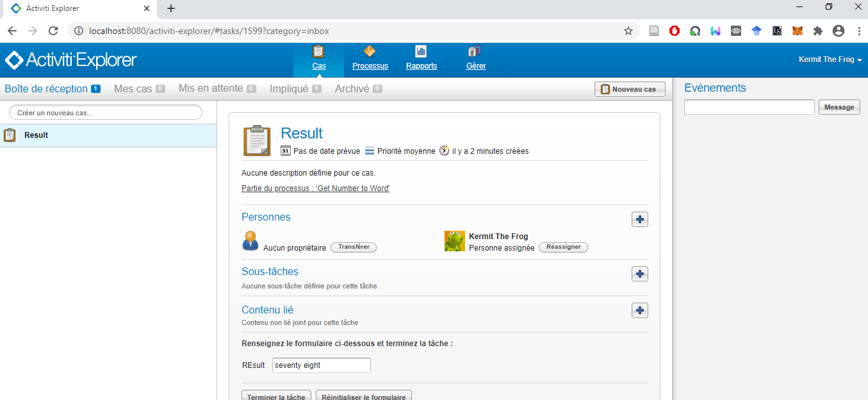
Task: Click the browser reload button
Action: (x=53, y=31)
